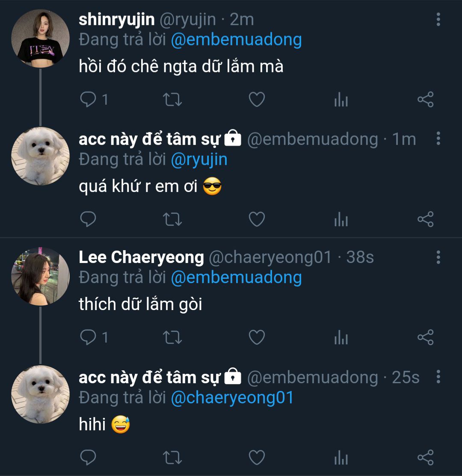Share the 'hihi' tweet

pos(425,457)
